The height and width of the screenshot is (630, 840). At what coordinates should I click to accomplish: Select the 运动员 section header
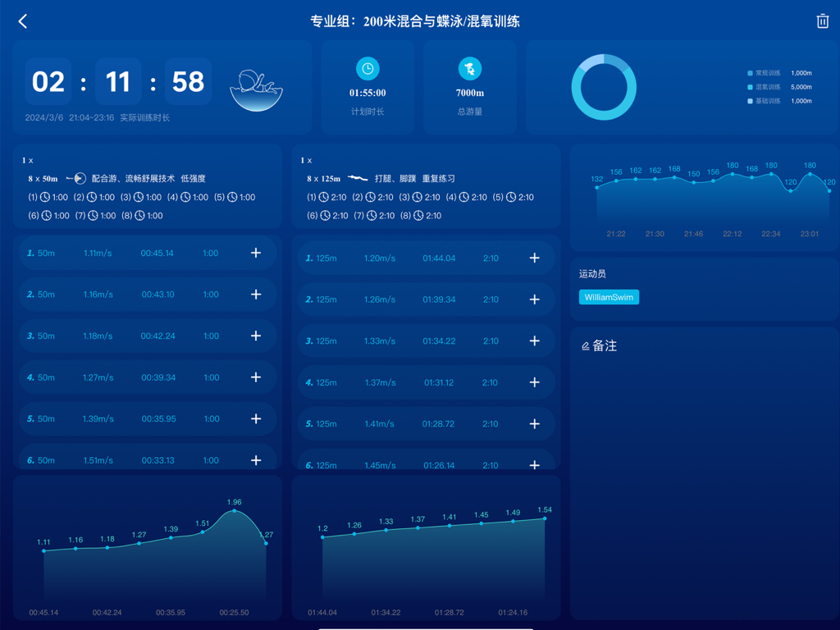[592, 272]
